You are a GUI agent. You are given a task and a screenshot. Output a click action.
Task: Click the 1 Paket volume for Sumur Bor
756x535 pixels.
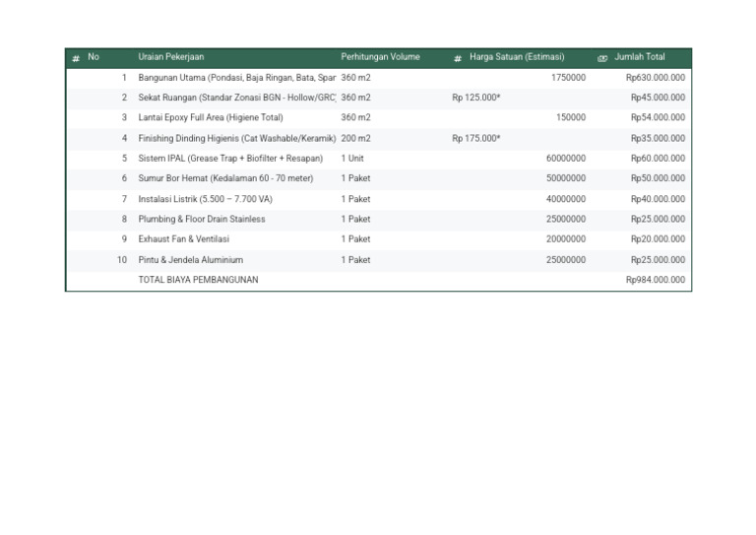(x=355, y=178)
